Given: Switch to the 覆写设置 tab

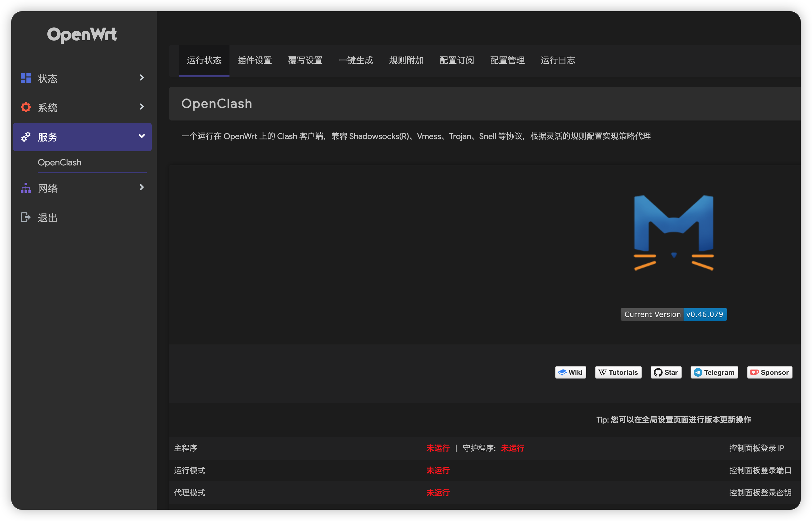Looking at the screenshot, I should 305,61.
